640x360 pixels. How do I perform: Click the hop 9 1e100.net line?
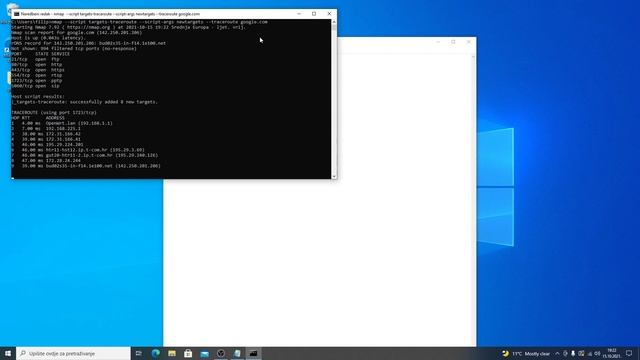coord(86,166)
